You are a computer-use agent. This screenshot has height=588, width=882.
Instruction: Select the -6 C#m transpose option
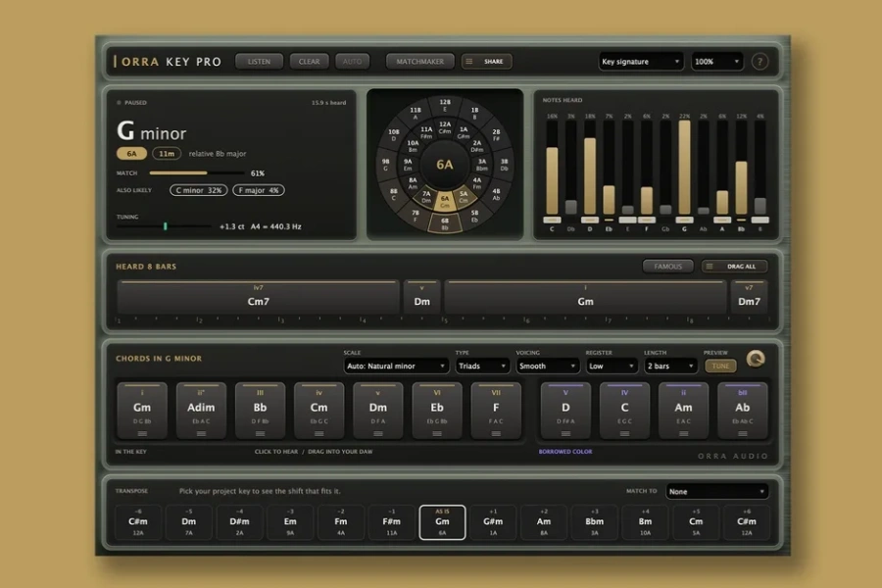point(138,522)
